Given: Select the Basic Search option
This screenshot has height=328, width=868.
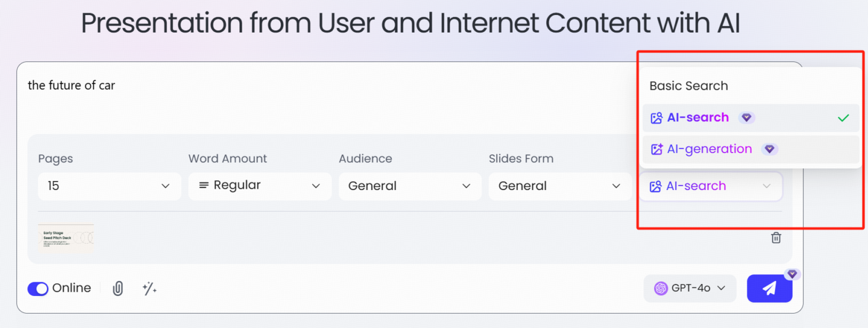Looking at the screenshot, I should coord(688,86).
